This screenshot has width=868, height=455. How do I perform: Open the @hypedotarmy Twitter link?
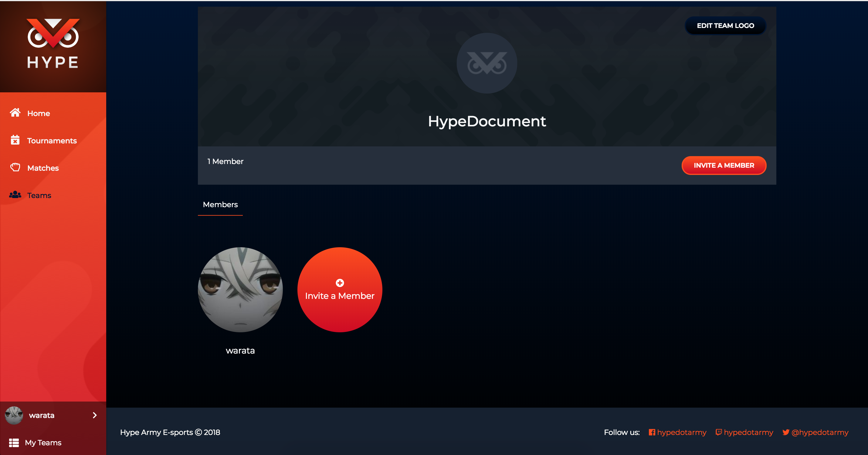click(x=819, y=432)
